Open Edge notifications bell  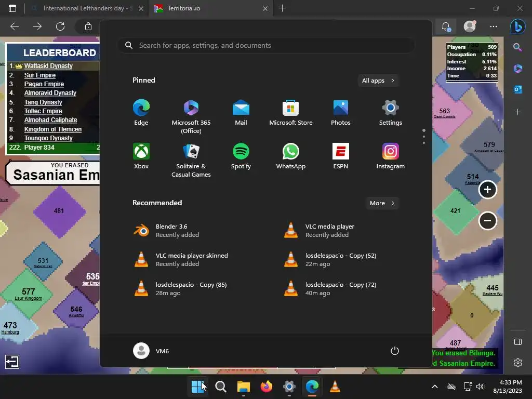[446, 26]
